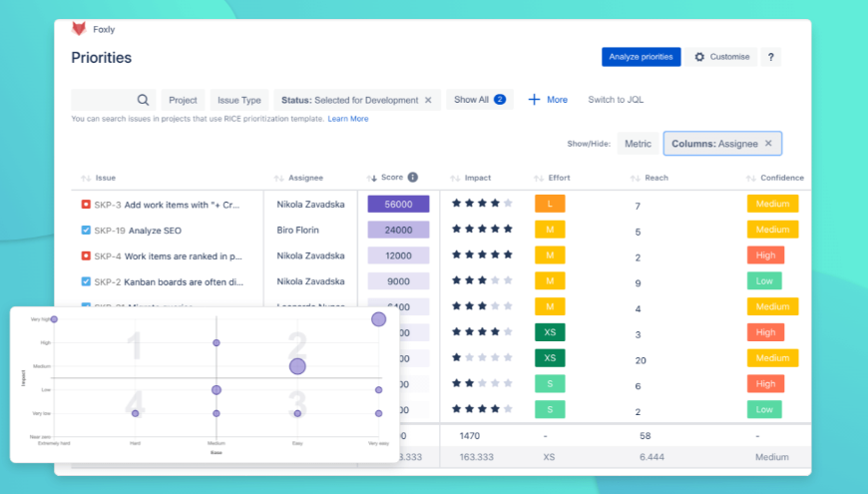The image size is (868, 494).
Task: Open the Metric show/hide dropdown
Action: (x=638, y=144)
